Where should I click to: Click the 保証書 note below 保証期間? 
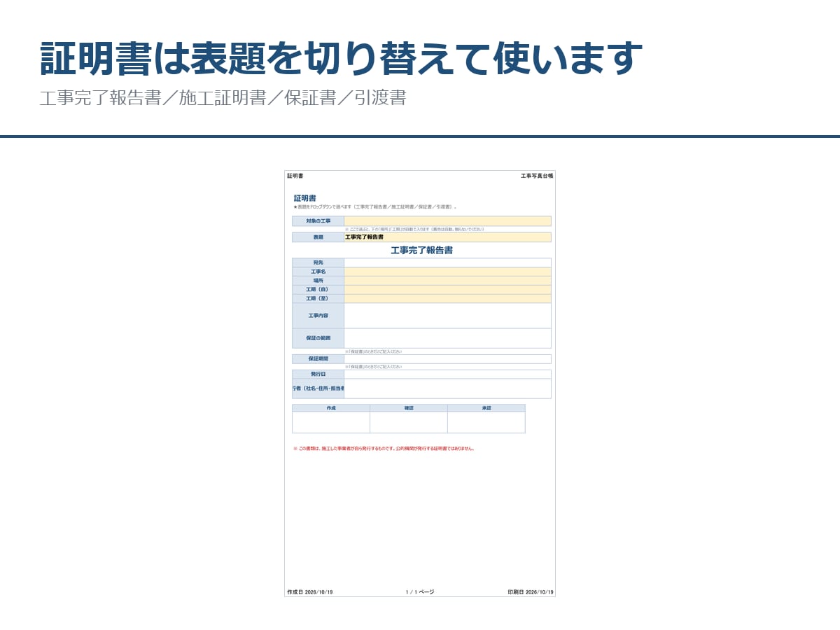(373, 367)
